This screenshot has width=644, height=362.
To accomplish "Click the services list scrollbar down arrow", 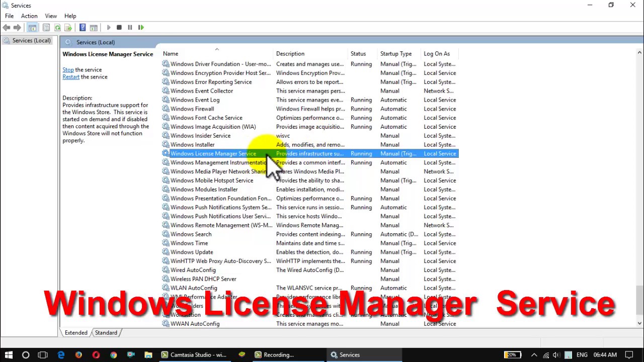I will (639, 324).
